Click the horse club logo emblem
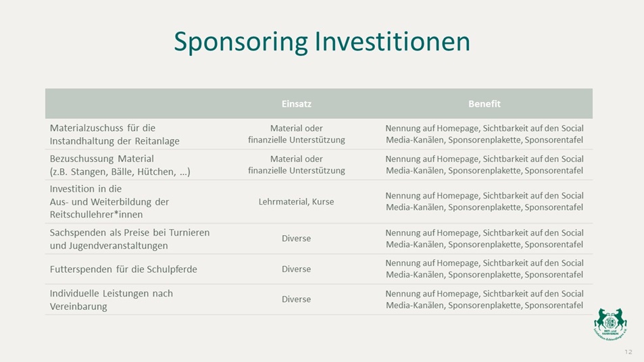The height and width of the screenshot is (362, 644). [610, 324]
